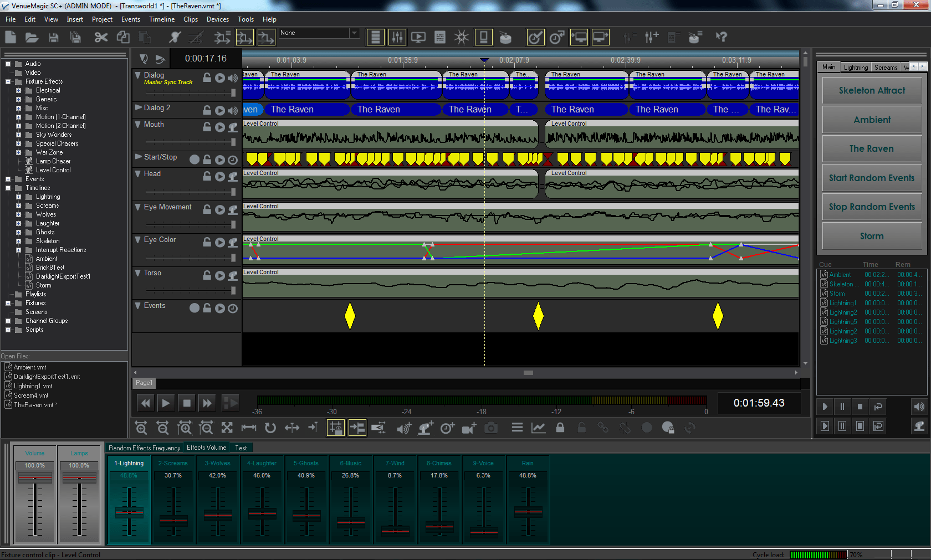
Task: Open the mixer sliders toolbar icon
Action: [397, 37]
